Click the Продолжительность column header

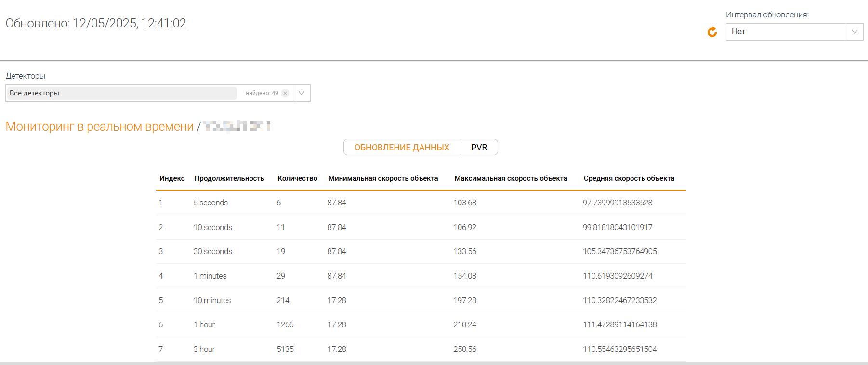[229, 178]
